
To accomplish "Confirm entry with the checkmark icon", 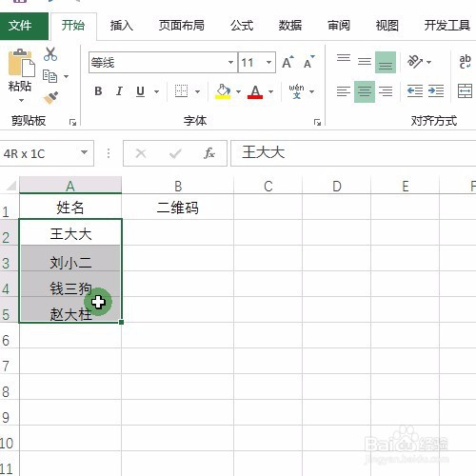I will 175,153.
